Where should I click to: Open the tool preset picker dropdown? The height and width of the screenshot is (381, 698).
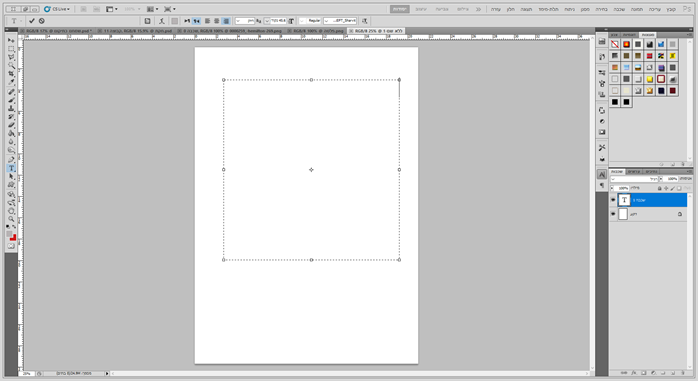tap(16, 21)
